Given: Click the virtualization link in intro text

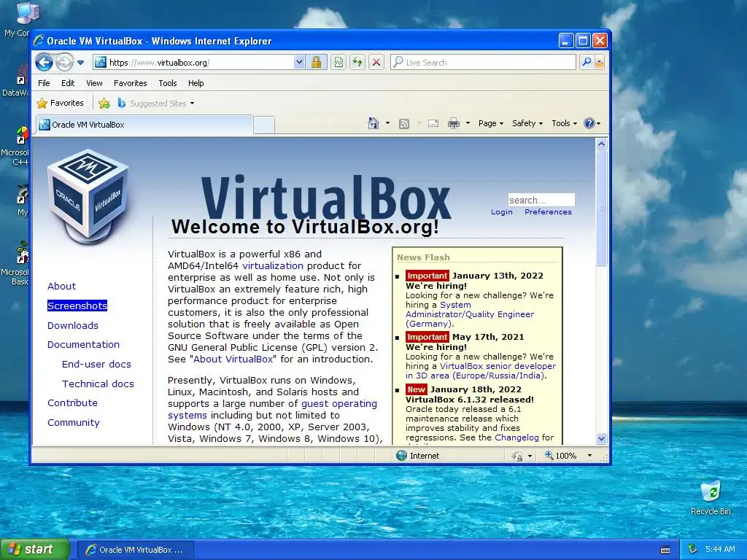Looking at the screenshot, I should (x=273, y=265).
